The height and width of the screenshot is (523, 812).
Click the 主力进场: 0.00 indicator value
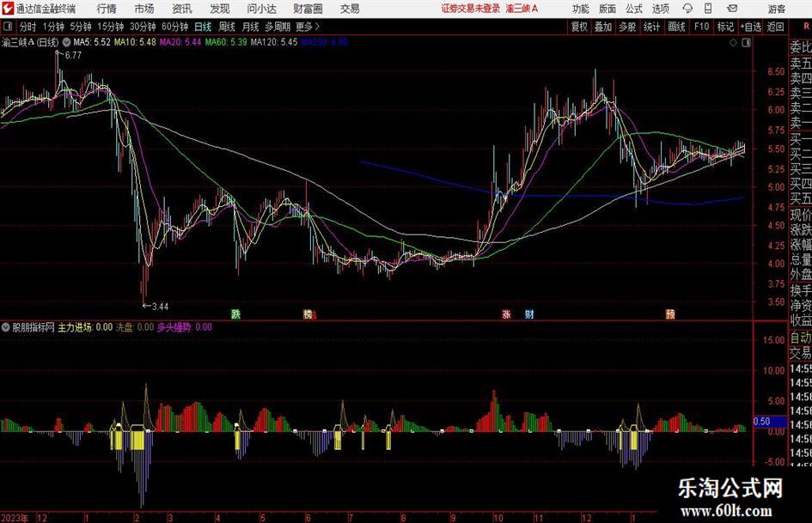(x=85, y=327)
